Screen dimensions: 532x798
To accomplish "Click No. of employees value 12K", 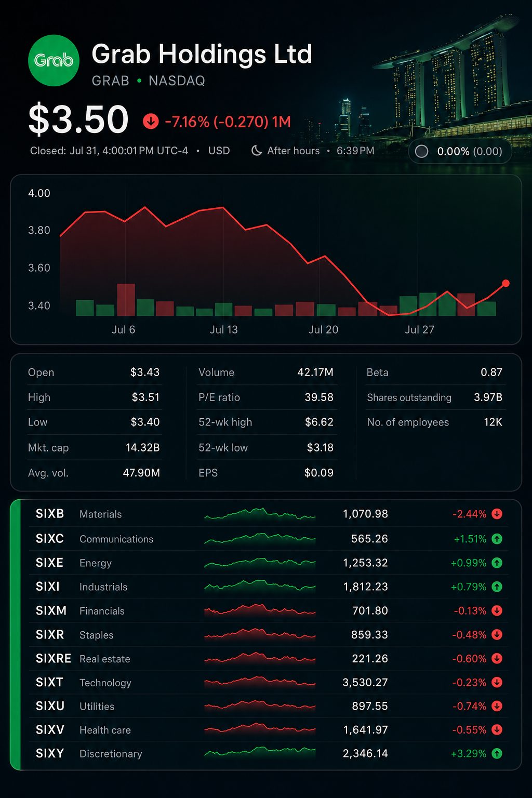I will (x=493, y=422).
